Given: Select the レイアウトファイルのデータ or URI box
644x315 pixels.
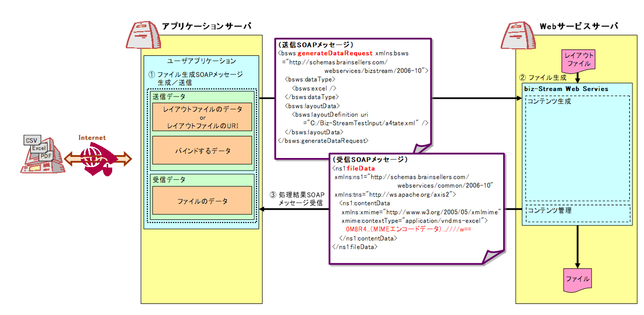Looking at the screenshot, I should [202, 117].
